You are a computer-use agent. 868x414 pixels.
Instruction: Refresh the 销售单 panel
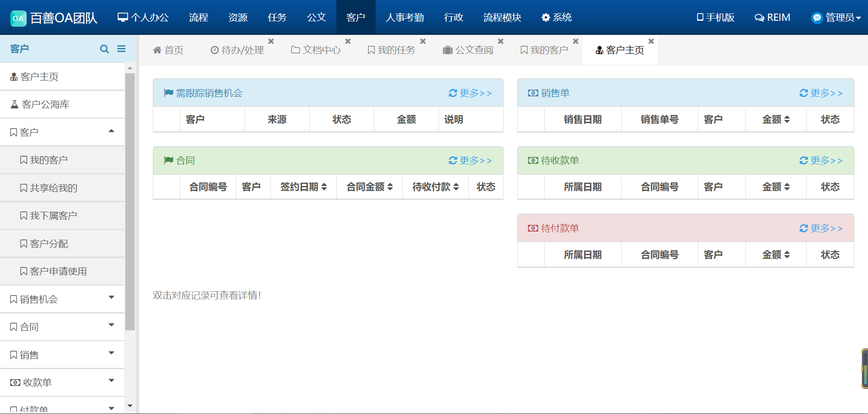(803, 93)
